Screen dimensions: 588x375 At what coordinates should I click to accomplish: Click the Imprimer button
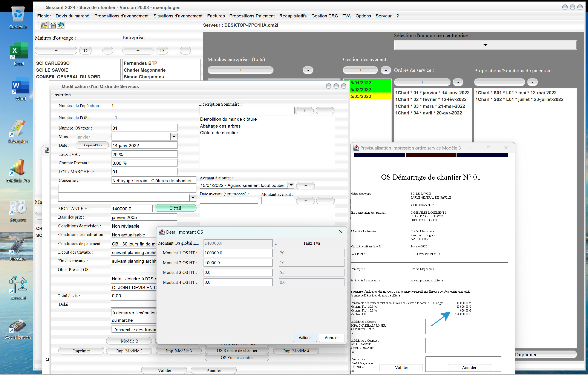click(81, 351)
